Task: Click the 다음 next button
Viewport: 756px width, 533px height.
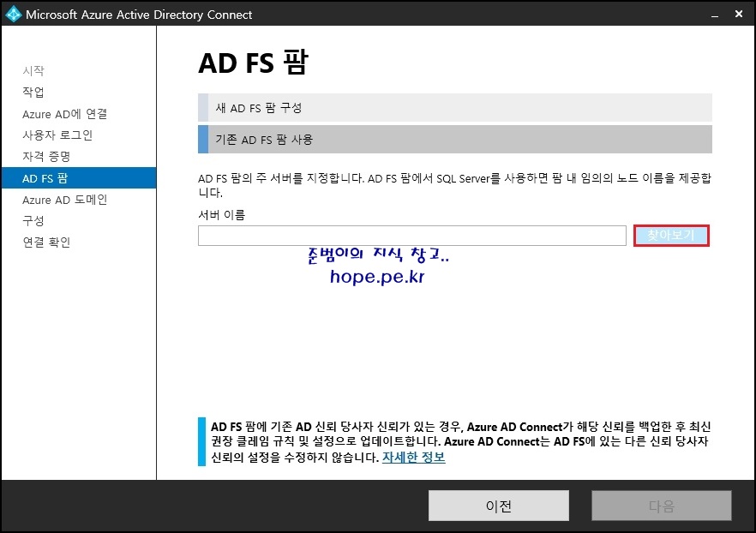Action: click(662, 506)
